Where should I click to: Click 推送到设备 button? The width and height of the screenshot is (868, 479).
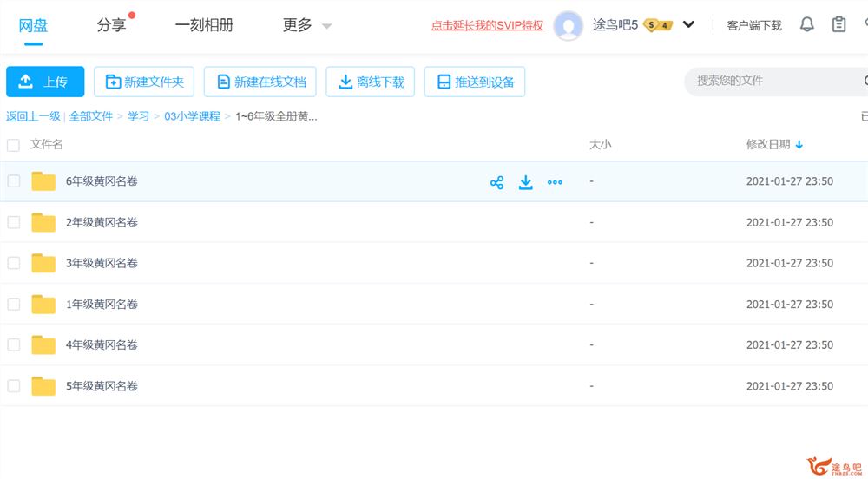coord(475,82)
